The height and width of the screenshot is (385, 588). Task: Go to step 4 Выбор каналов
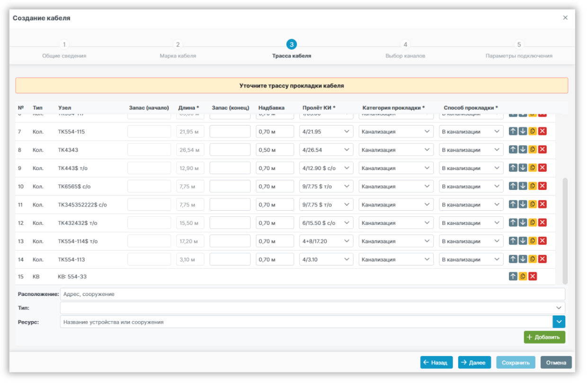[405, 50]
